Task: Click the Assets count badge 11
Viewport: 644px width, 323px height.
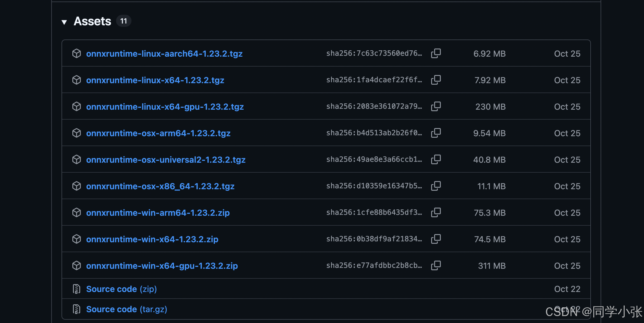Action: [x=124, y=21]
